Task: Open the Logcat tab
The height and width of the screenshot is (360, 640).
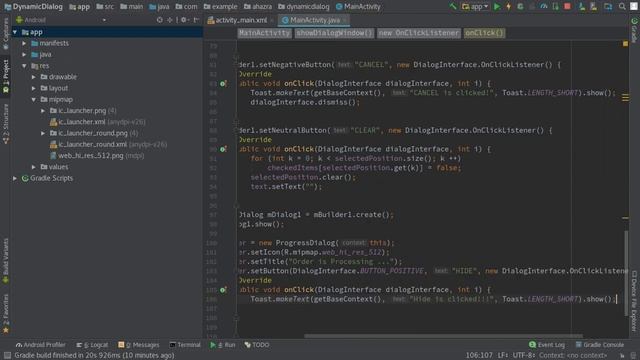Action: 93,345
